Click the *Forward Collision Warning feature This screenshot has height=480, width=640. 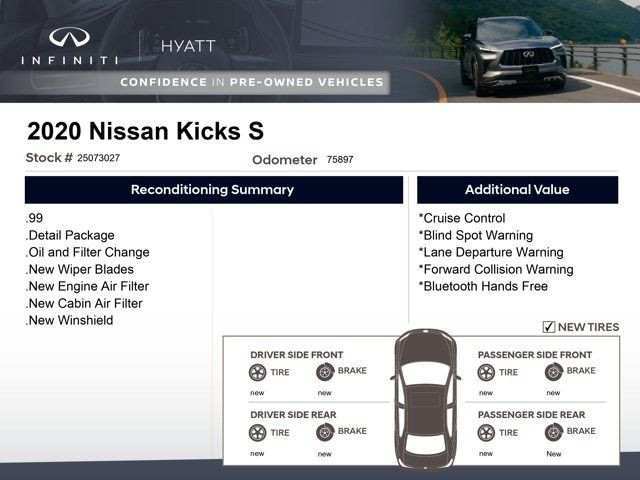[496, 269]
